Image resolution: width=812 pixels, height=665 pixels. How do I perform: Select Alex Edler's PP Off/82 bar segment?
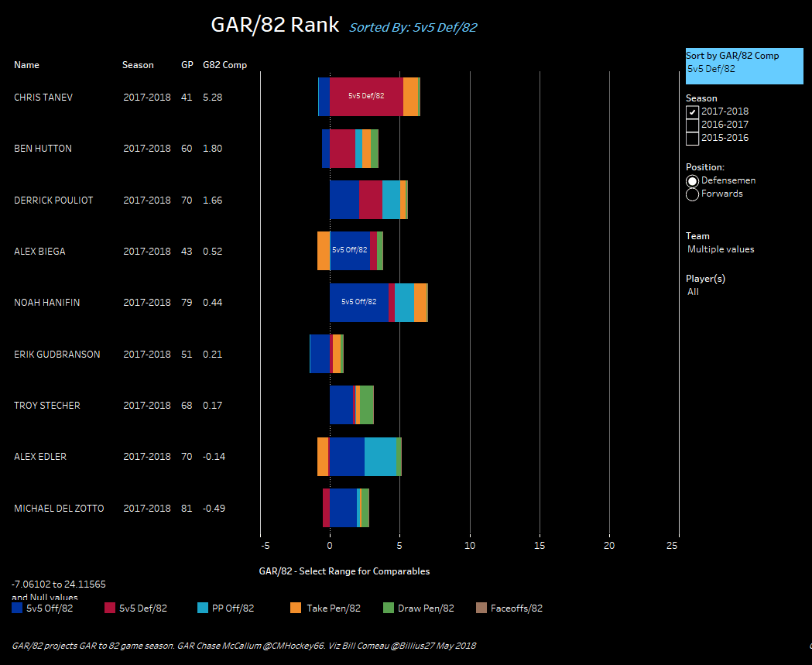tap(379, 457)
